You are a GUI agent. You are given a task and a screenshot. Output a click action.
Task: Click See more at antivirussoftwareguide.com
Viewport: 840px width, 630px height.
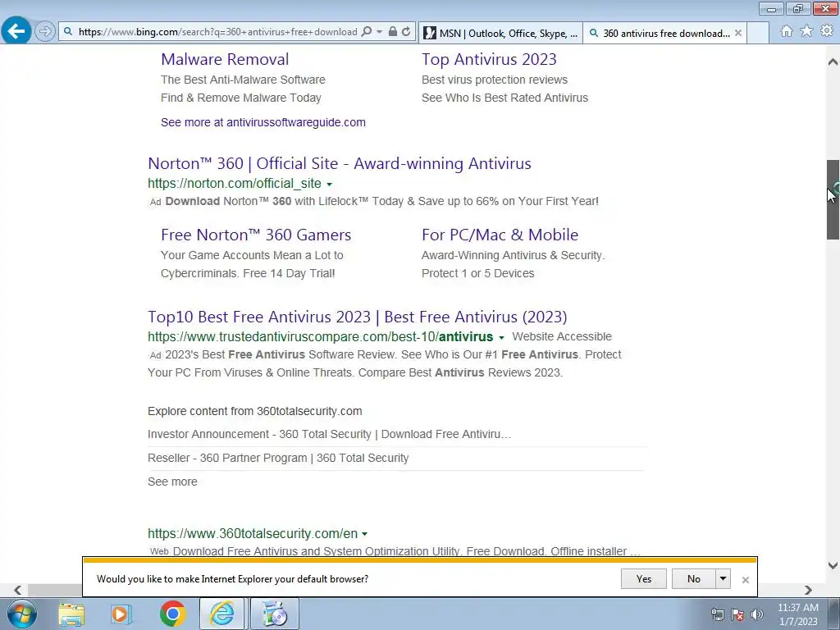pyautogui.click(x=263, y=122)
